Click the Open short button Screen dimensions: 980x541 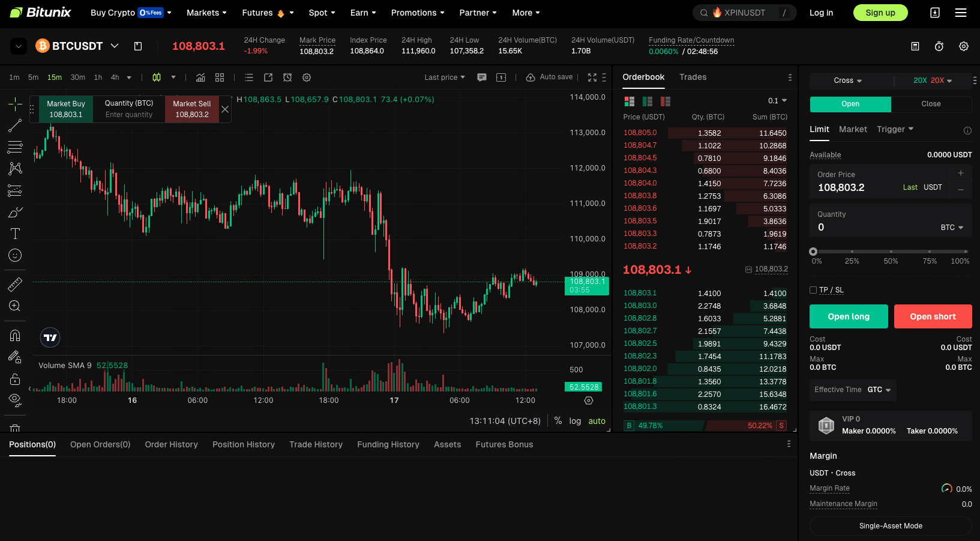[933, 316]
